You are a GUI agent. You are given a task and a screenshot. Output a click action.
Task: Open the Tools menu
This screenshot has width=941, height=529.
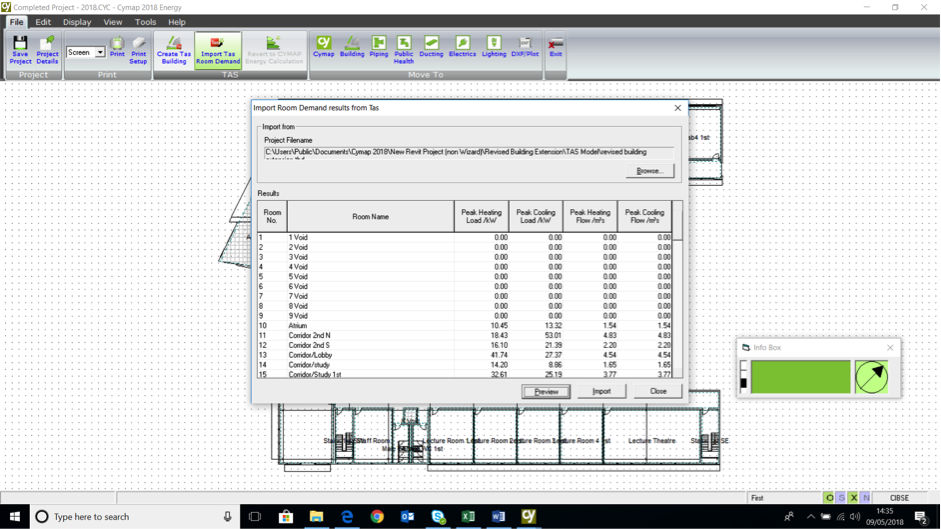pos(145,22)
